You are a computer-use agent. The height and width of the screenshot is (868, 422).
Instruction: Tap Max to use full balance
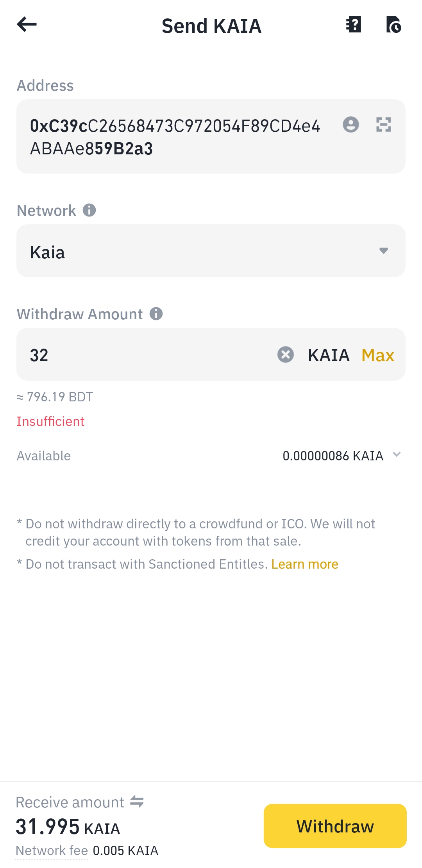[x=377, y=355]
